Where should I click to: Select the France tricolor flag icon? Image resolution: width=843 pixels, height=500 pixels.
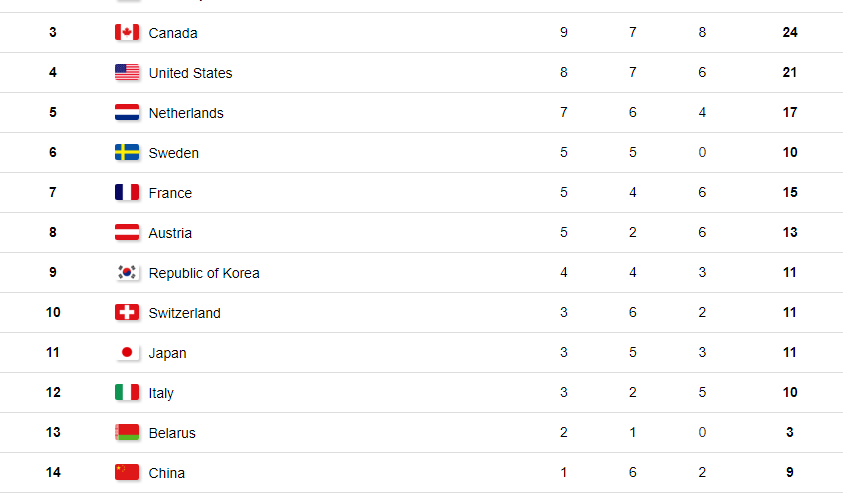[127, 192]
